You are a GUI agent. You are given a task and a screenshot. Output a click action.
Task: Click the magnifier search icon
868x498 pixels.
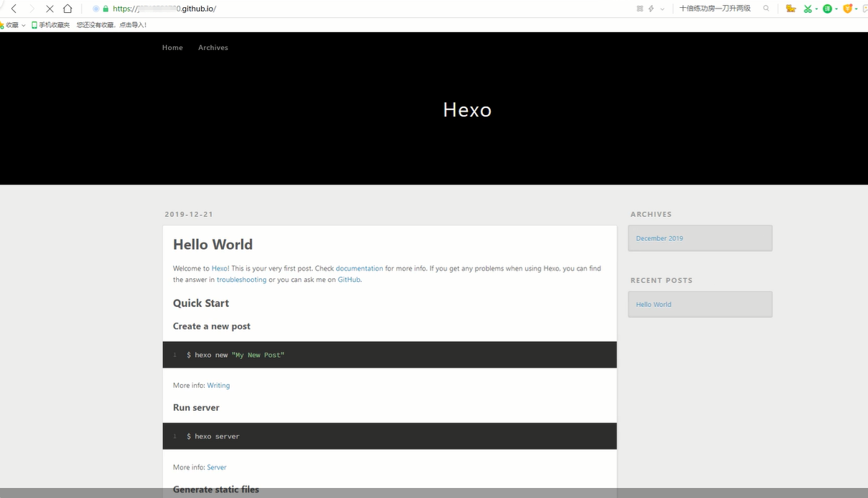766,9
